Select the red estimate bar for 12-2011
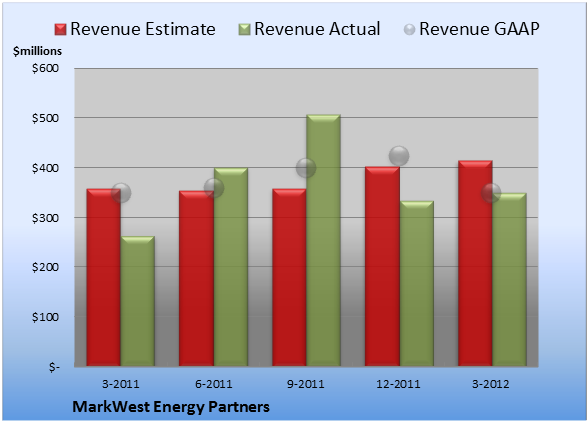588x422 pixels. (x=382, y=266)
